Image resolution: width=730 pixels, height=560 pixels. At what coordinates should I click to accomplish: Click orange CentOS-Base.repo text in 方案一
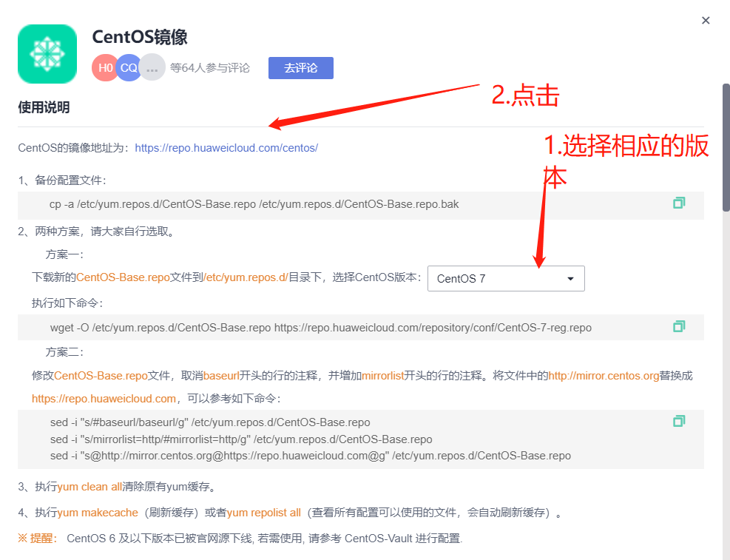pyautogui.click(x=123, y=277)
